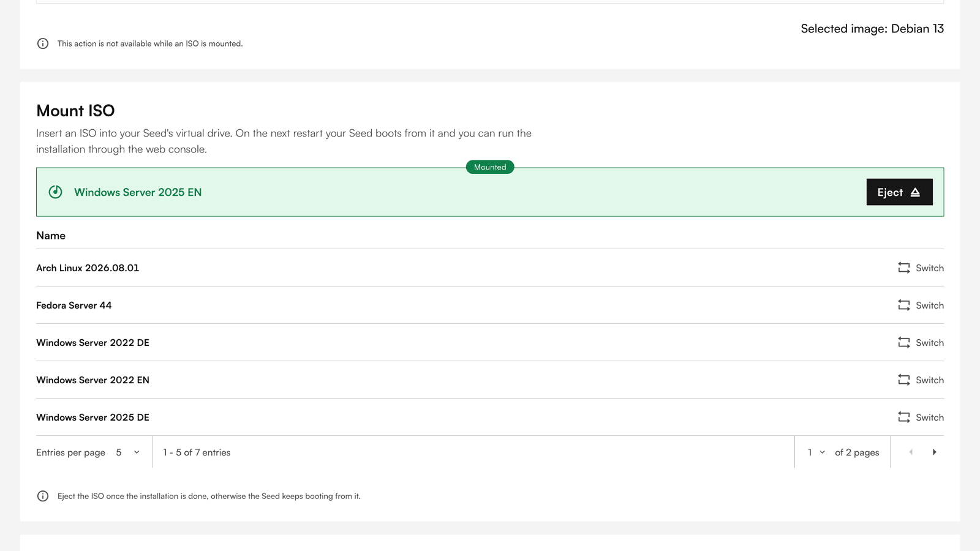Switch to the Arch Linux 2026.08.01 ISO

point(921,268)
